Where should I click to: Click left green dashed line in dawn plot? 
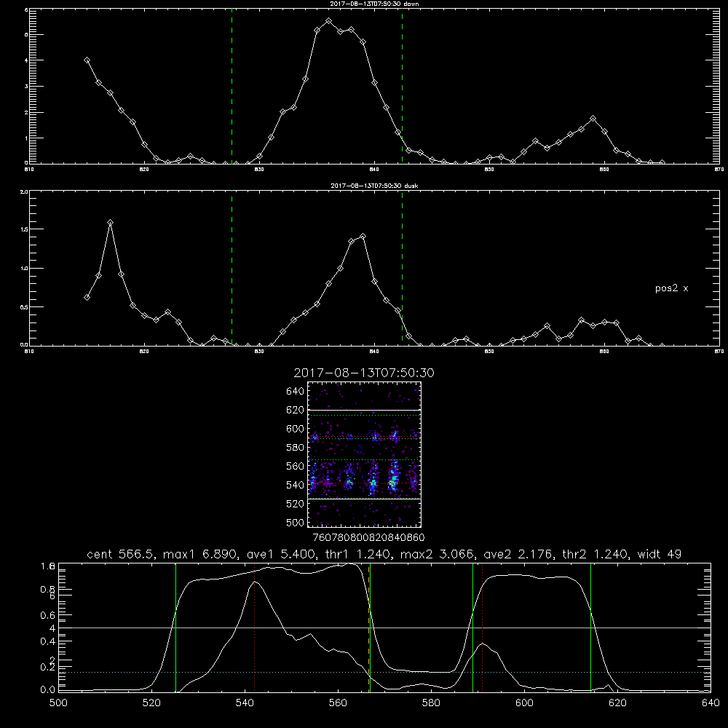[232, 87]
